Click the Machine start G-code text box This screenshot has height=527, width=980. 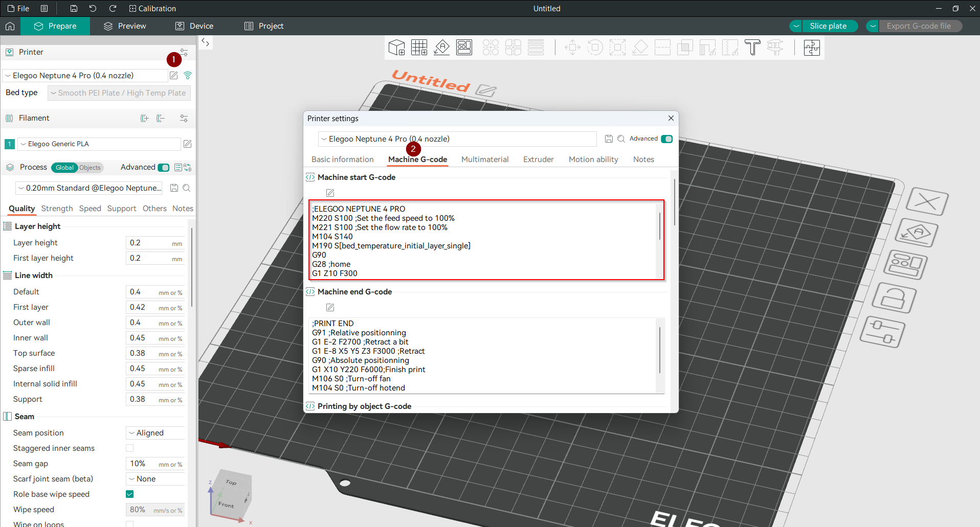click(x=486, y=240)
